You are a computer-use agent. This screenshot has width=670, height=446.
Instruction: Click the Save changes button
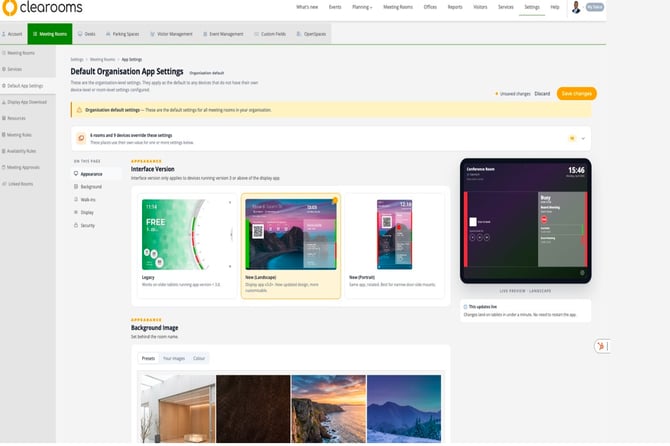[576, 94]
